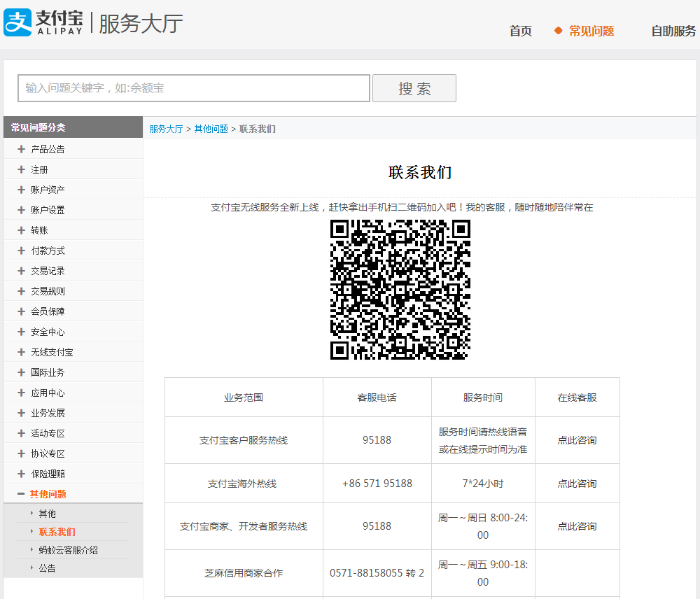Open the 首页 navigation item
Viewport: 700px width, 599px height.
[521, 31]
